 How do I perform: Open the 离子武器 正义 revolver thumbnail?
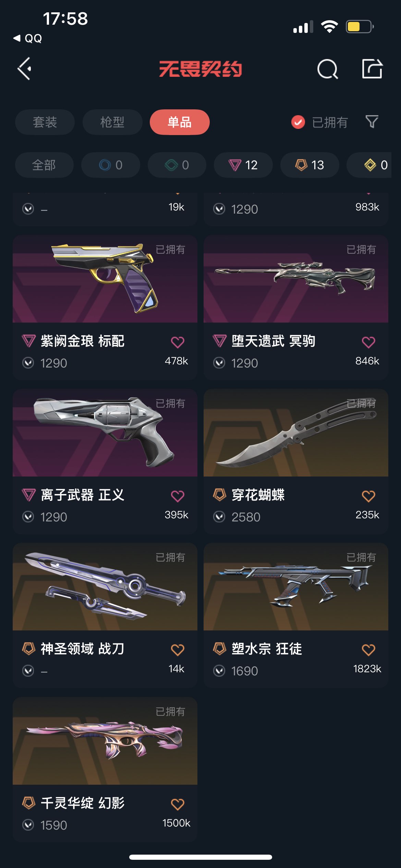point(105,433)
